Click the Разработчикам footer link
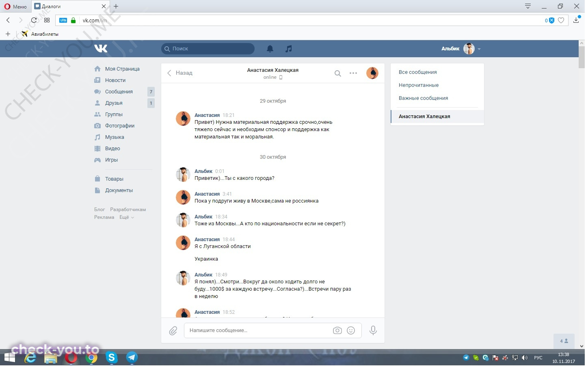 [128, 210]
